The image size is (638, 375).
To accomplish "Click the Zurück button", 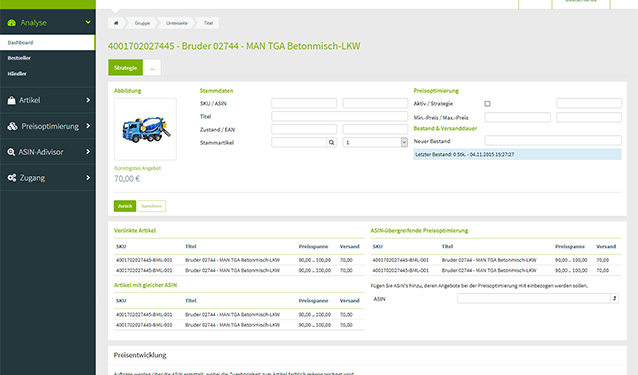I will coord(125,206).
